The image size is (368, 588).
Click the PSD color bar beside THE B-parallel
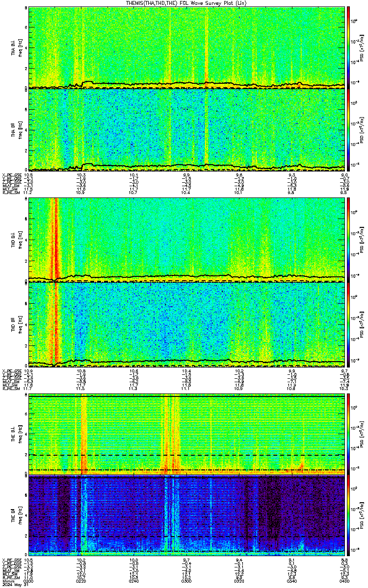(348, 516)
